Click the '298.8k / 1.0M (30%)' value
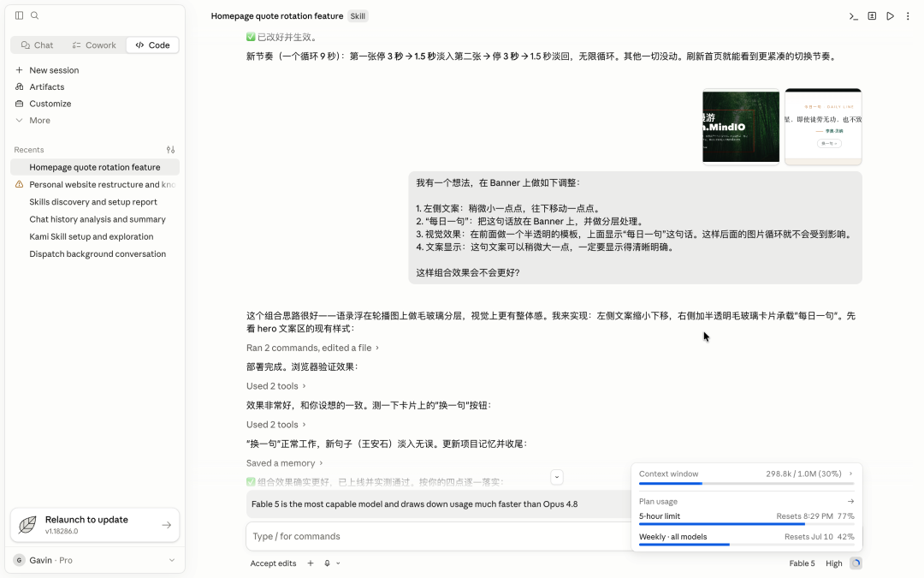Viewport: 924px width, 578px height. pyautogui.click(x=803, y=474)
